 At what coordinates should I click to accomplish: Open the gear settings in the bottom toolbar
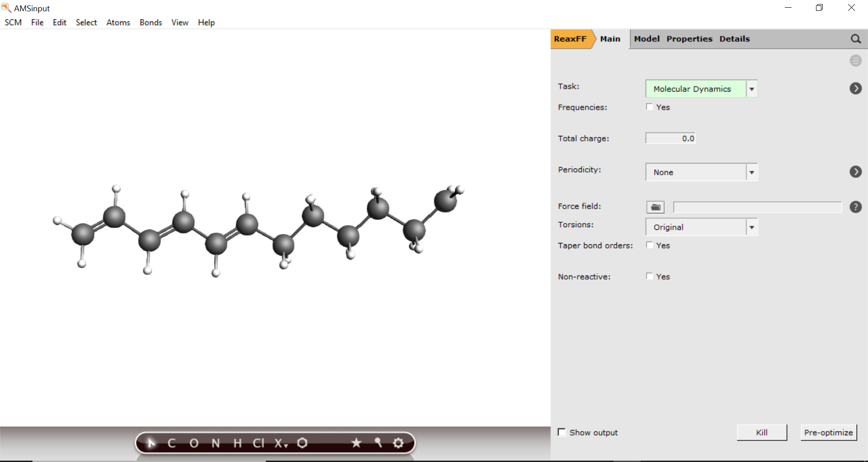click(398, 443)
